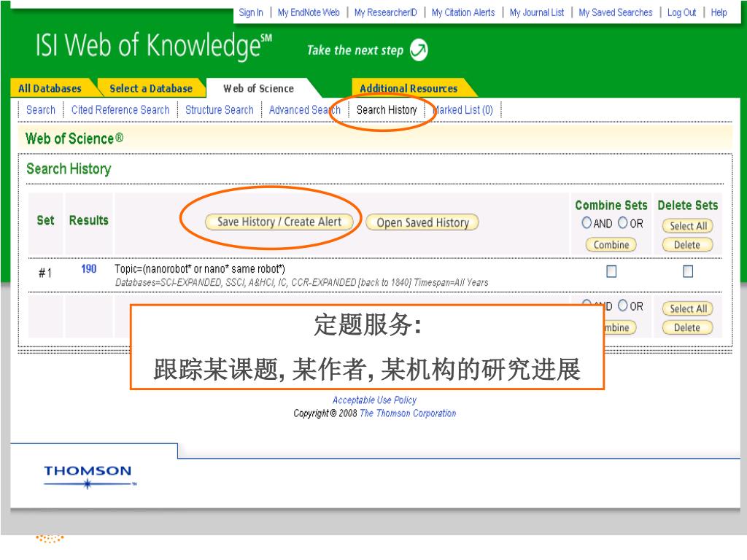The image size is (747, 560).
Task: Open the Acceptable Use Policy link
Action: point(374,400)
